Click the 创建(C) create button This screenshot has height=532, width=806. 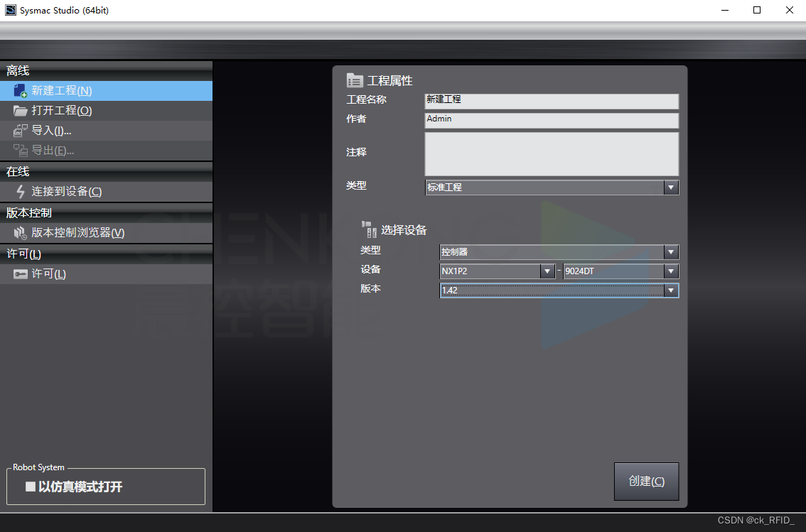(646, 481)
